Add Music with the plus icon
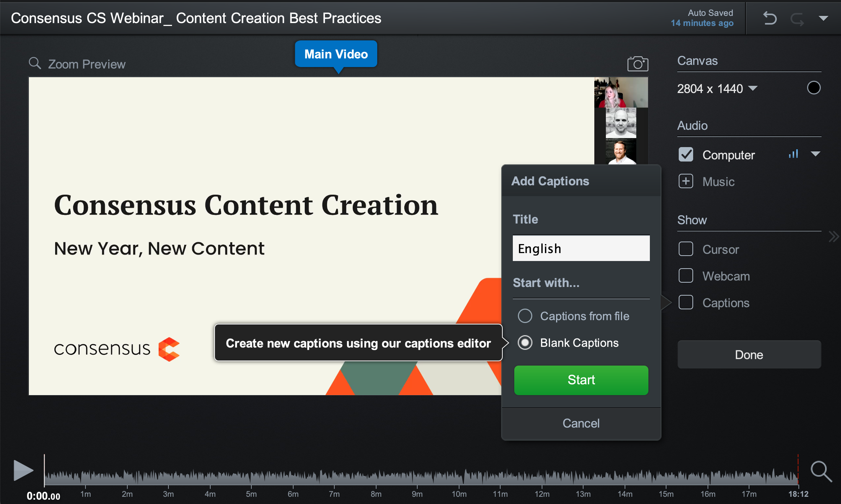 (x=686, y=181)
